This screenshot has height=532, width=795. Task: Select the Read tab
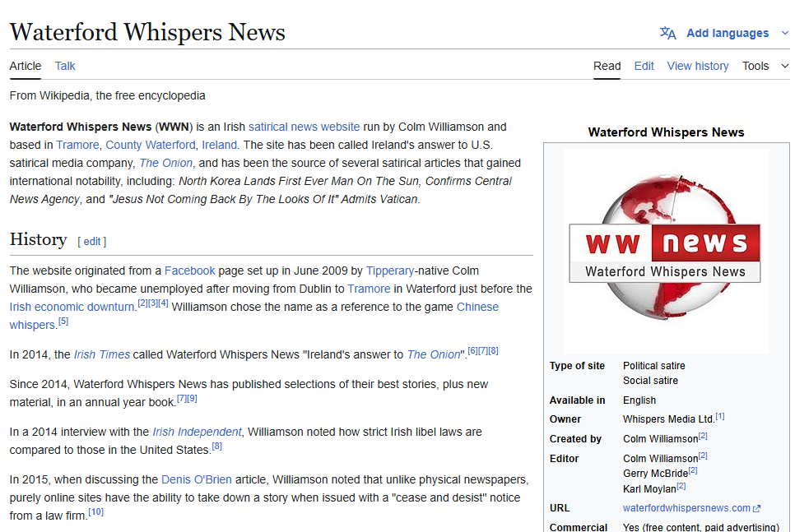point(607,66)
